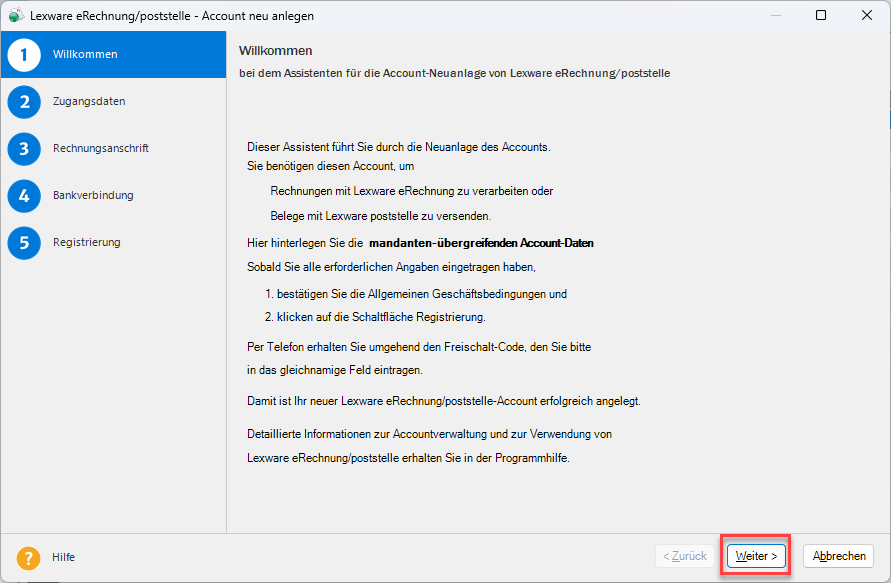Click the line 'Sie benötigen diesen Account, um'

(331, 166)
